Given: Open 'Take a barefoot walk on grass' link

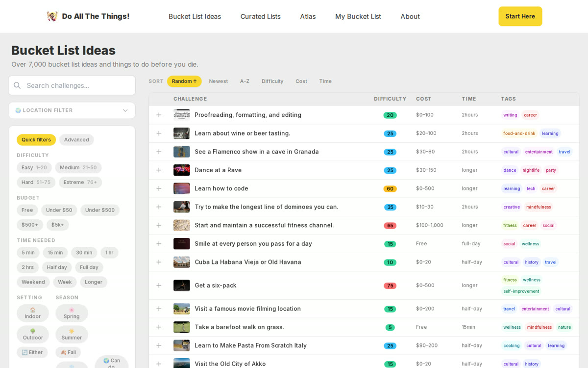Looking at the screenshot, I should click(239, 327).
